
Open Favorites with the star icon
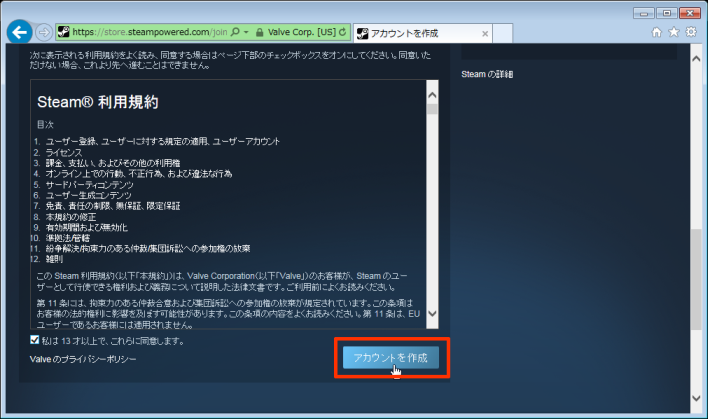tap(674, 32)
